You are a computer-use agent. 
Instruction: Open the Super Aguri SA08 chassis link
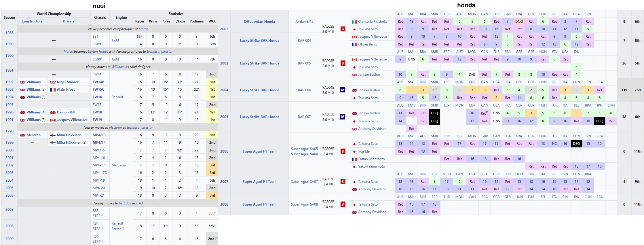point(304,204)
